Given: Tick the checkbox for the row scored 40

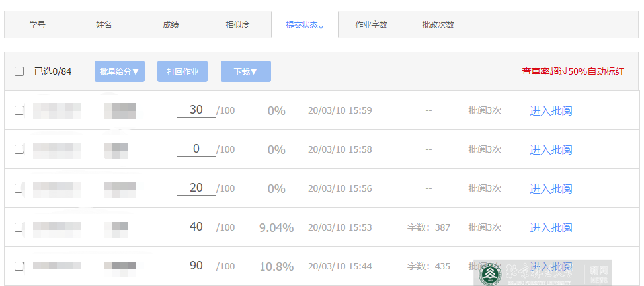Looking at the screenshot, I should coord(19,227).
